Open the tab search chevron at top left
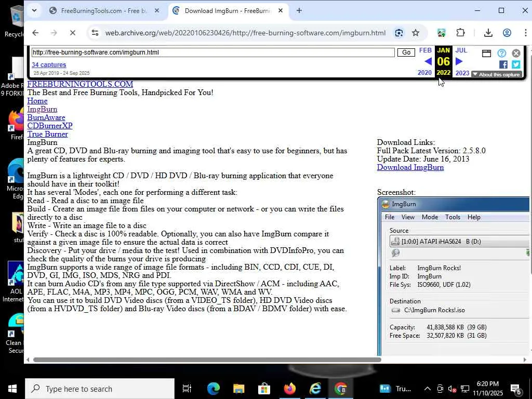Image resolution: width=532 pixels, height=399 pixels. coord(34,10)
